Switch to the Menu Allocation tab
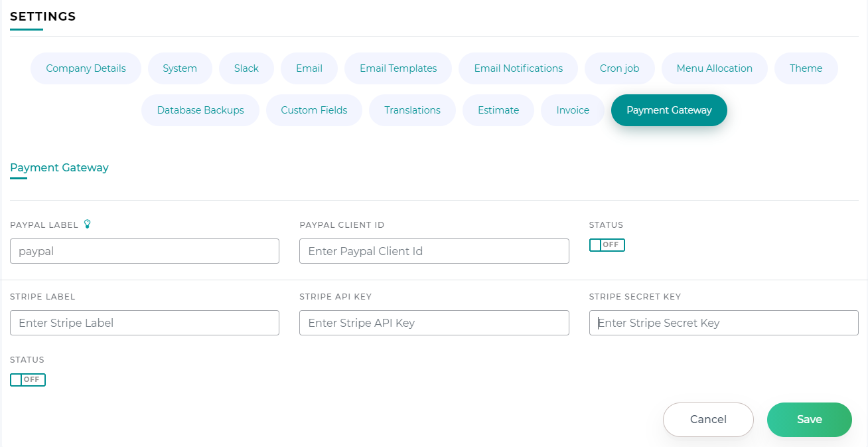The width and height of the screenshot is (868, 447). tap(714, 68)
